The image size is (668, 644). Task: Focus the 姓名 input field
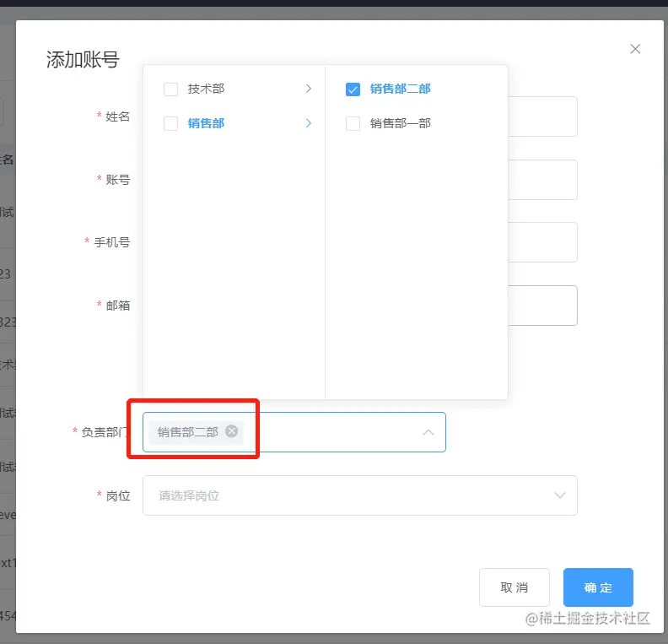(x=542, y=116)
